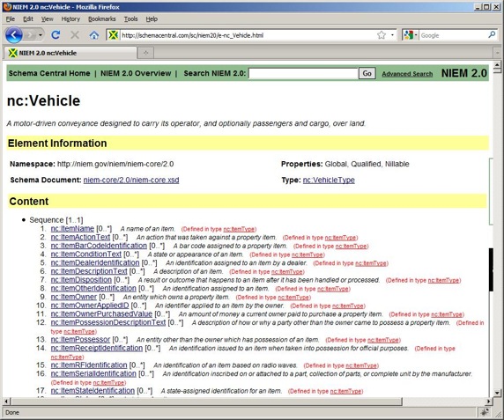Screen dimensions: 504x420
Task: Open Advanced Search link
Action: 407,74
